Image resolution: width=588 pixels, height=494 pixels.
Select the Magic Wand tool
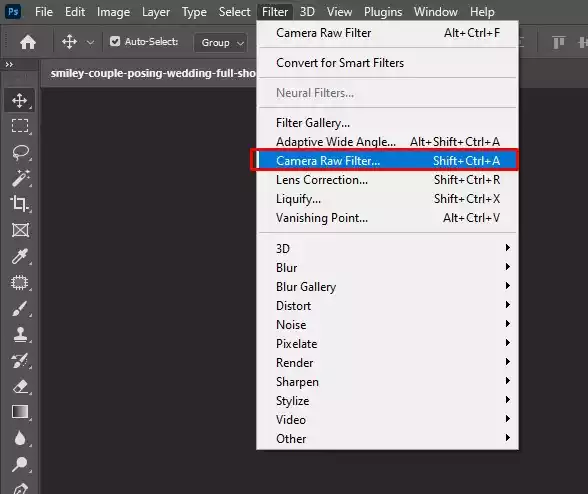pyautogui.click(x=20, y=178)
